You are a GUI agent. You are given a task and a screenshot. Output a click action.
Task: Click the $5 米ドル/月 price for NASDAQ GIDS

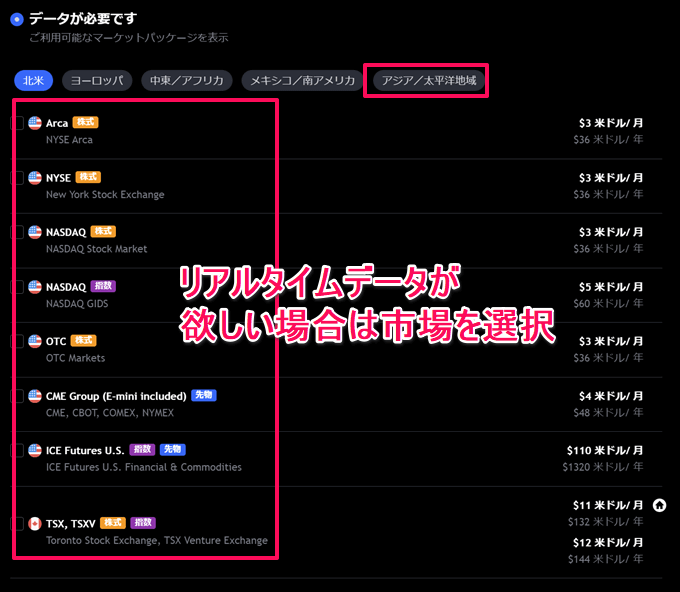(611, 287)
